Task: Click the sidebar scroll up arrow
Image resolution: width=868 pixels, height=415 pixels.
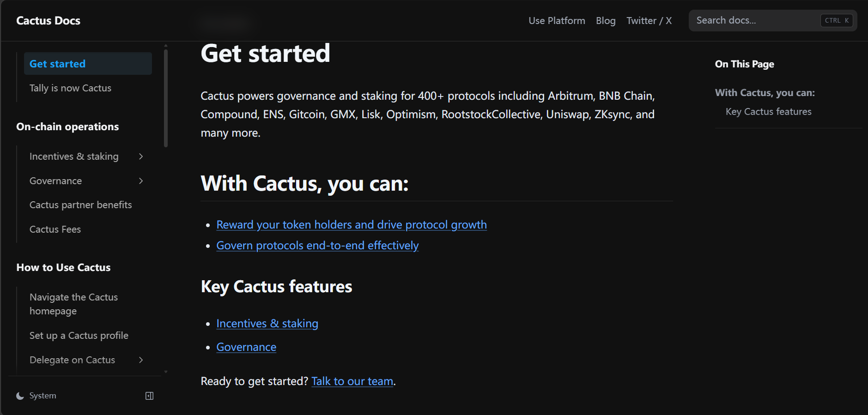Action: pyautogui.click(x=166, y=46)
